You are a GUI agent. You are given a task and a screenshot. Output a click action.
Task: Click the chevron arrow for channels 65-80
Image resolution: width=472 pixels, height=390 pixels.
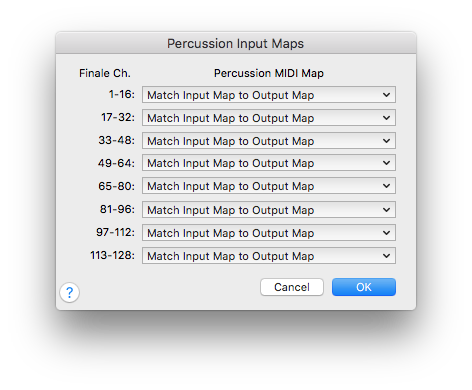(386, 186)
